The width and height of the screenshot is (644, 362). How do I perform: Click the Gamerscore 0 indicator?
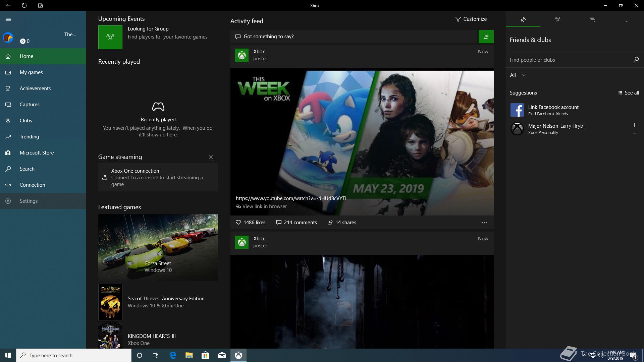(x=25, y=41)
